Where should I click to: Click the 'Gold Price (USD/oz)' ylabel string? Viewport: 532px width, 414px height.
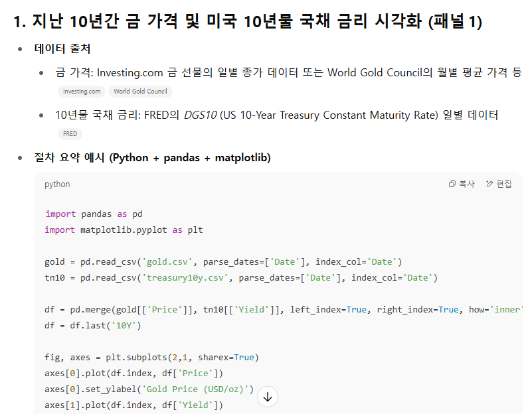tap(197, 389)
